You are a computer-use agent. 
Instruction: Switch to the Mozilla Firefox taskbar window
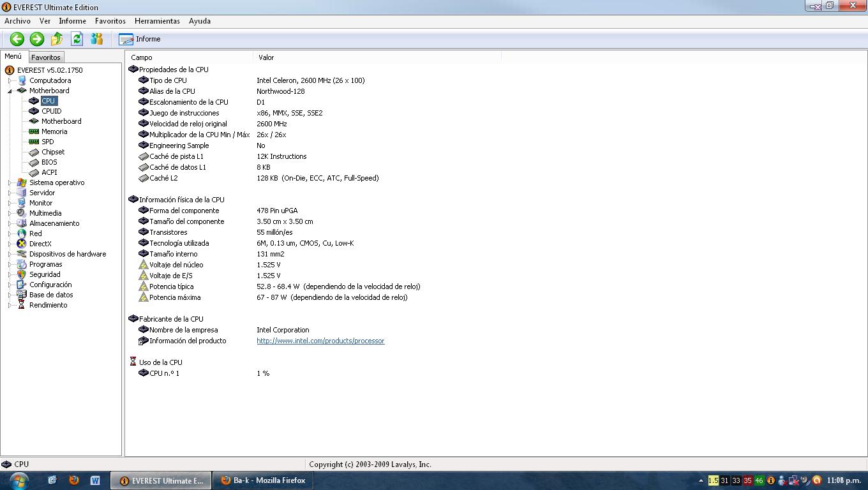[x=264, y=480]
